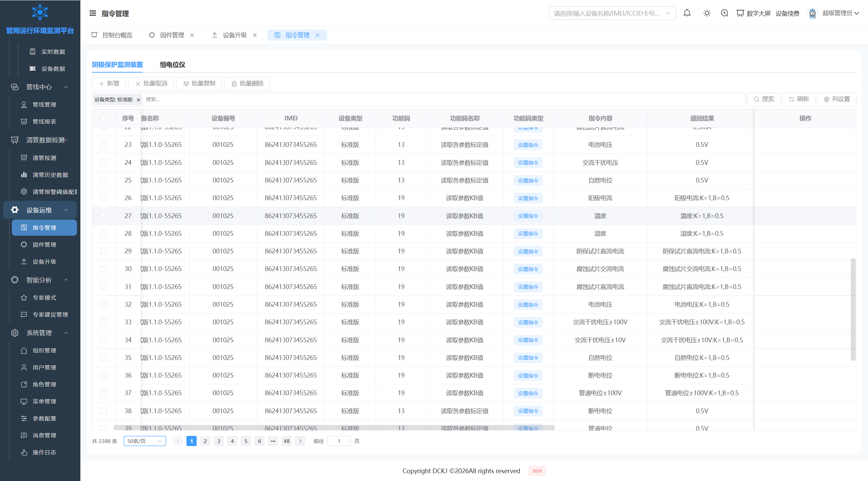The height and width of the screenshot is (481, 868).
Task: Click the platform logo icon
Action: pyautogui.click(x=40, y=12)
